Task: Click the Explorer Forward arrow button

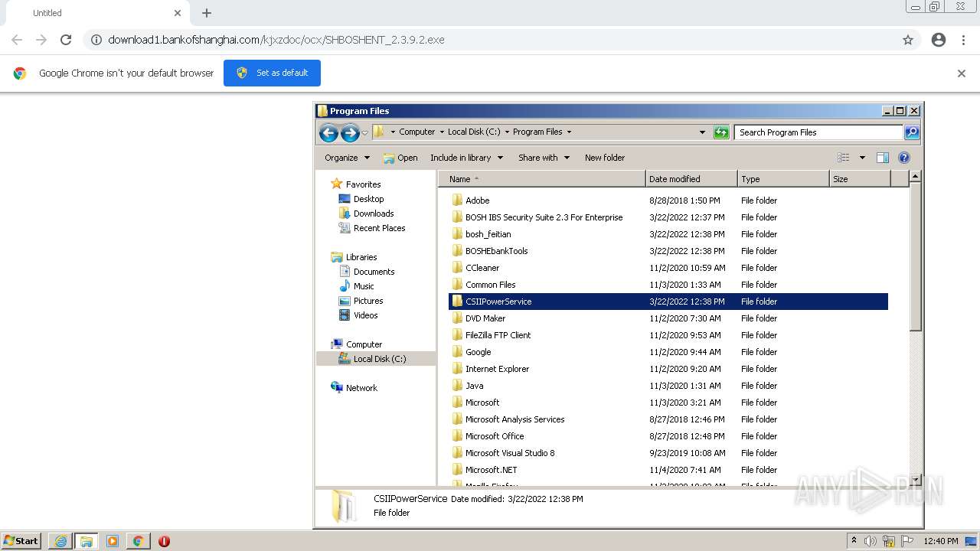Action: (x=350, y=132)
